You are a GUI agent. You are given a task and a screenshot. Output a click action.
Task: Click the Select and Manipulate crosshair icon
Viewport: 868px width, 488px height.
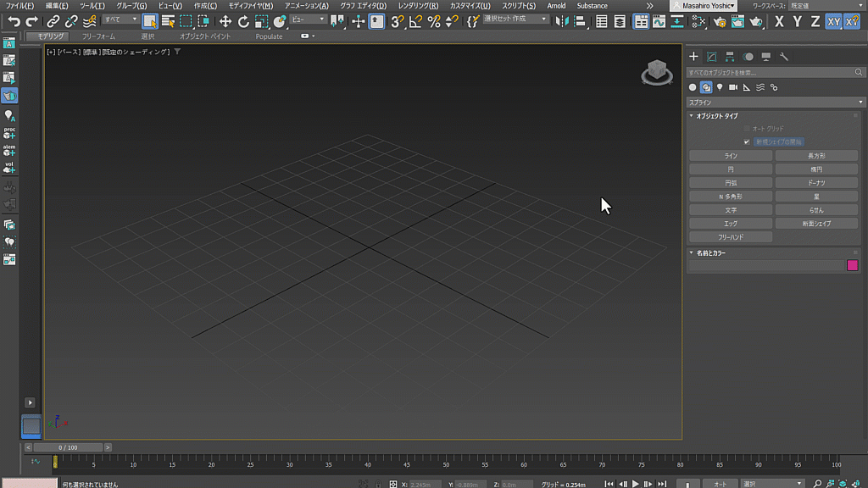point(359,21)
